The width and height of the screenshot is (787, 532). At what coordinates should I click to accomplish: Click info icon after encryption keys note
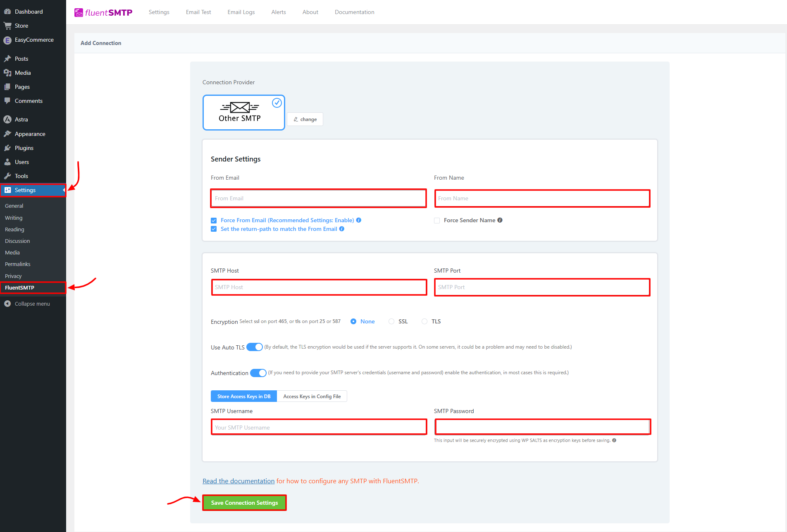614,440
